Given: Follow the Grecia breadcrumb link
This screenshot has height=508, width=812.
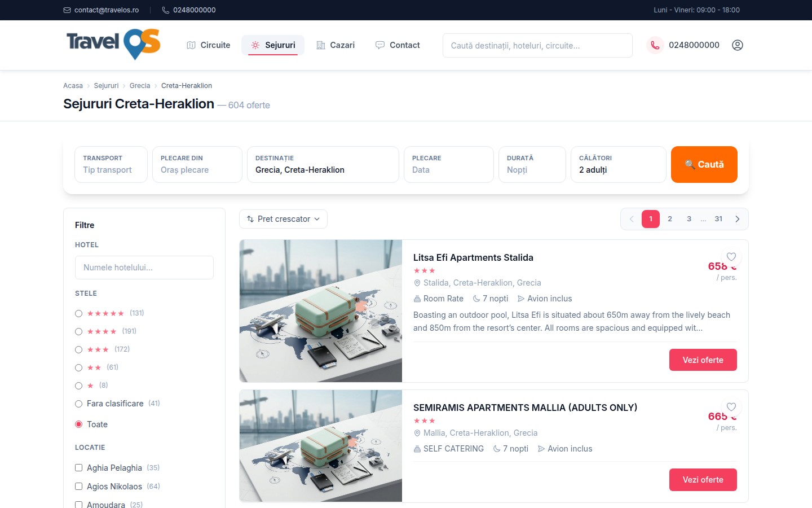Looking at the screenshot, I should point(140,86).
